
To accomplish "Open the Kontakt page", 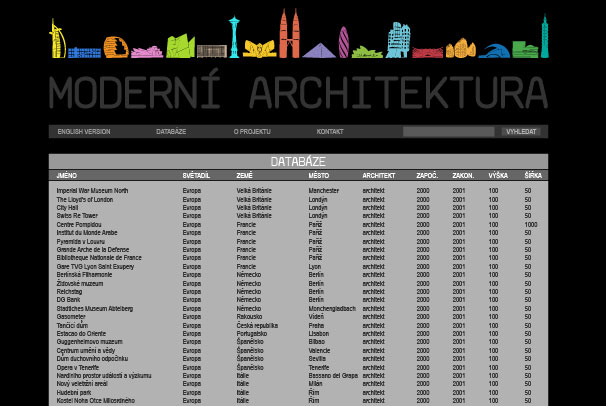I will pyautogui.click(x=330, y=132).
